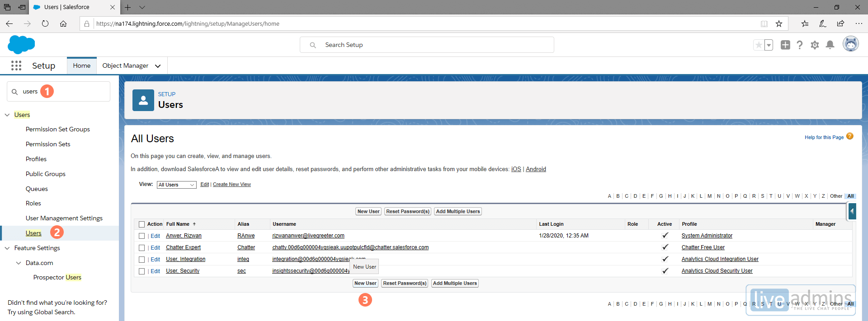The width and height of the screenshot is (868, 321).
Task: Collapse the side panel arrow tab
Action: (x=852, y=211)
